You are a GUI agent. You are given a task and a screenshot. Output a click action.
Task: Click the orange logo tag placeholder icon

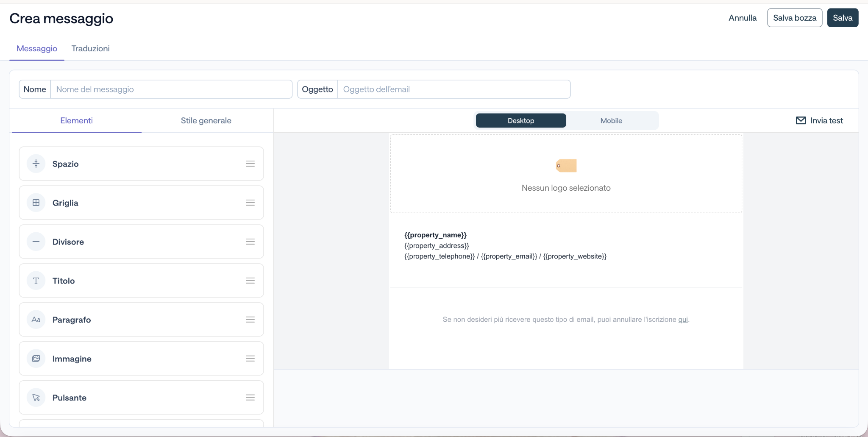tap(566, 165)
